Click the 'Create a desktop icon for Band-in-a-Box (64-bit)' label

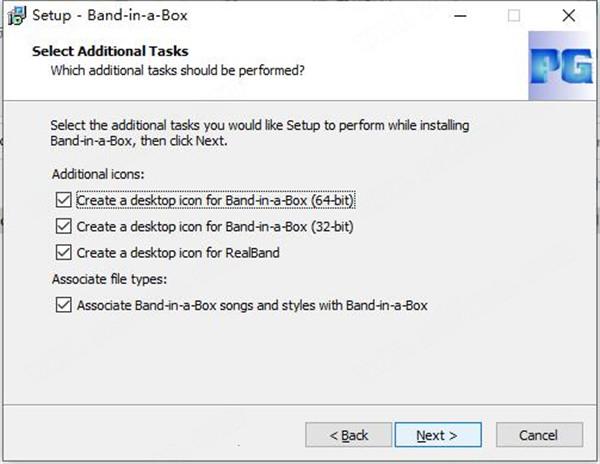pos(215,200)
